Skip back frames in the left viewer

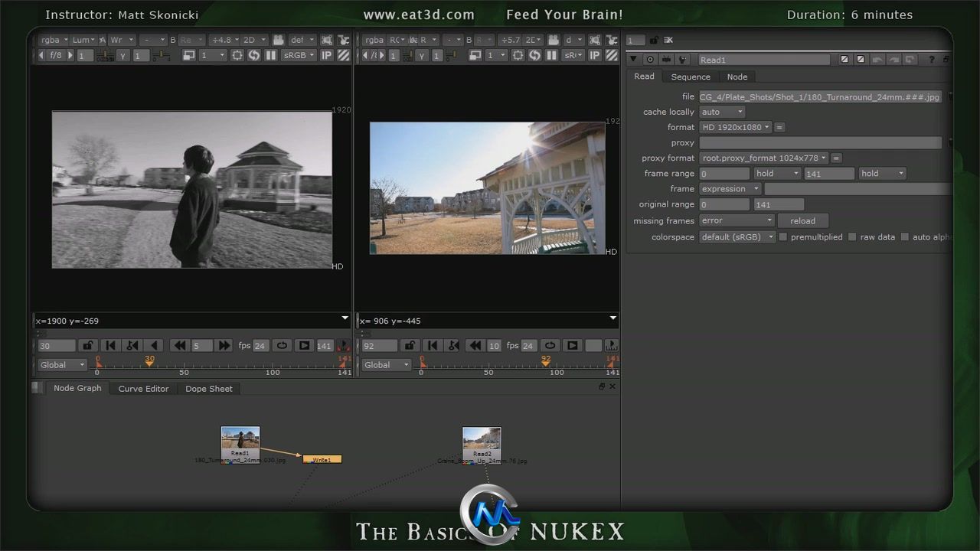pyautogui.click(x=180, y=346)
